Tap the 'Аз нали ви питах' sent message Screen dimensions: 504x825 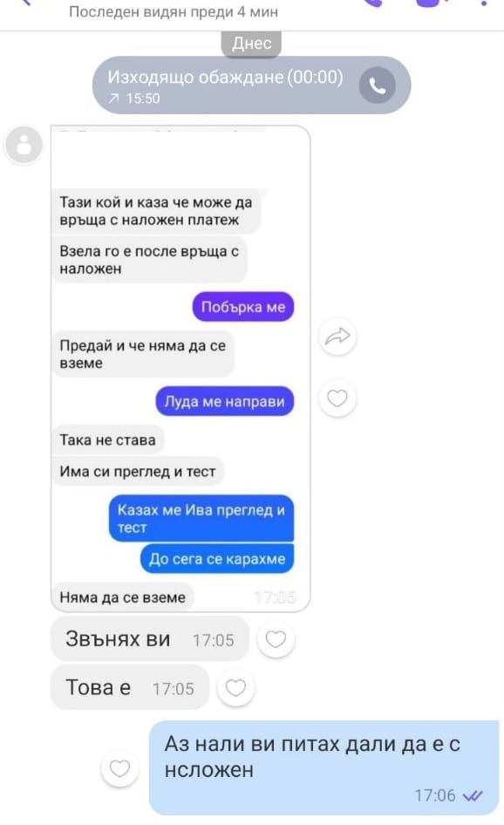click(x=324, y=768)
